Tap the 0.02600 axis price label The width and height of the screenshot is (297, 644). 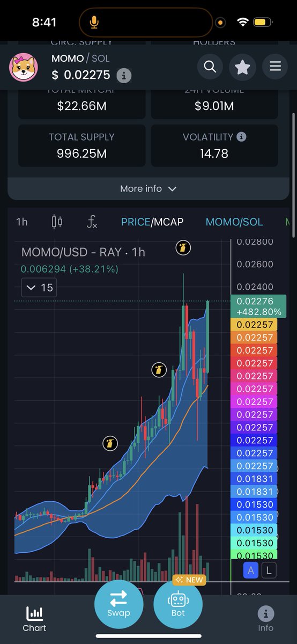click(255, 265)
